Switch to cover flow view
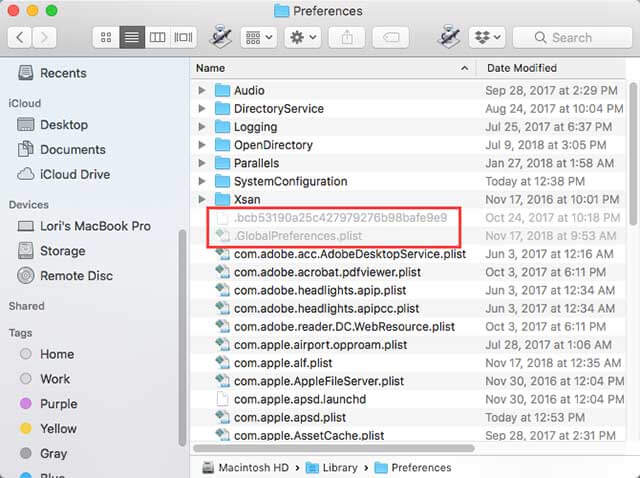 [183, 38]
